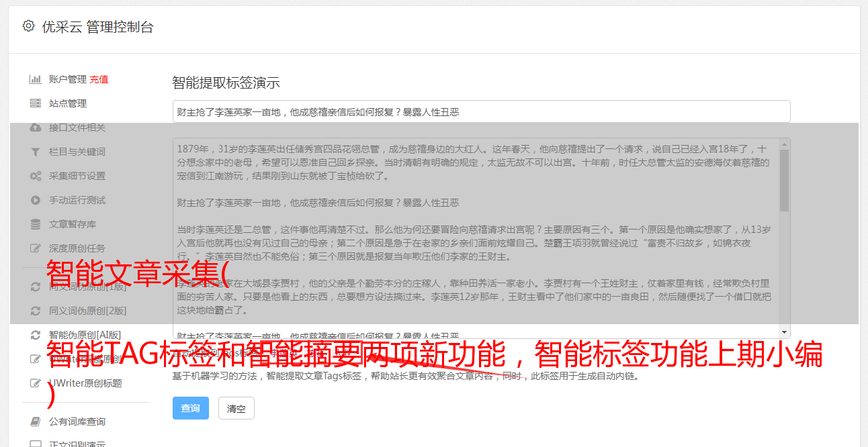Open 账户管理 via its bar chart icon
868x447 pixels.
tap(36, 79)
